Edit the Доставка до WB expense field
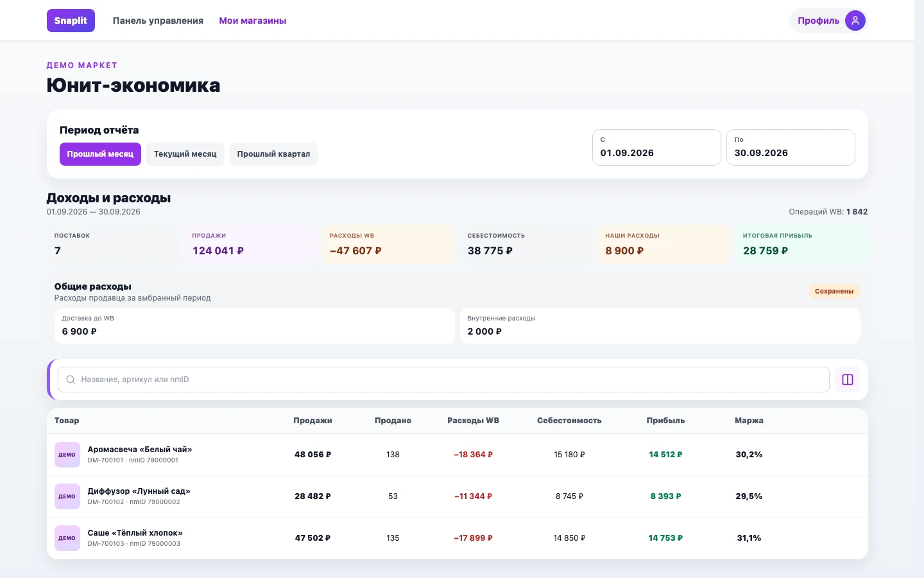The height and width of the screenshot is (578, 924). (255, 326)
